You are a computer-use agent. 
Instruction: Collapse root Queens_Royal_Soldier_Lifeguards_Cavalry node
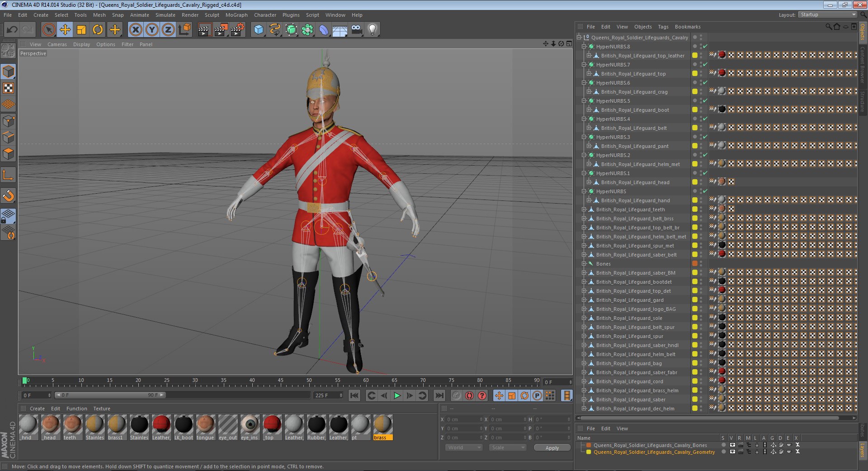pos(579,38)
